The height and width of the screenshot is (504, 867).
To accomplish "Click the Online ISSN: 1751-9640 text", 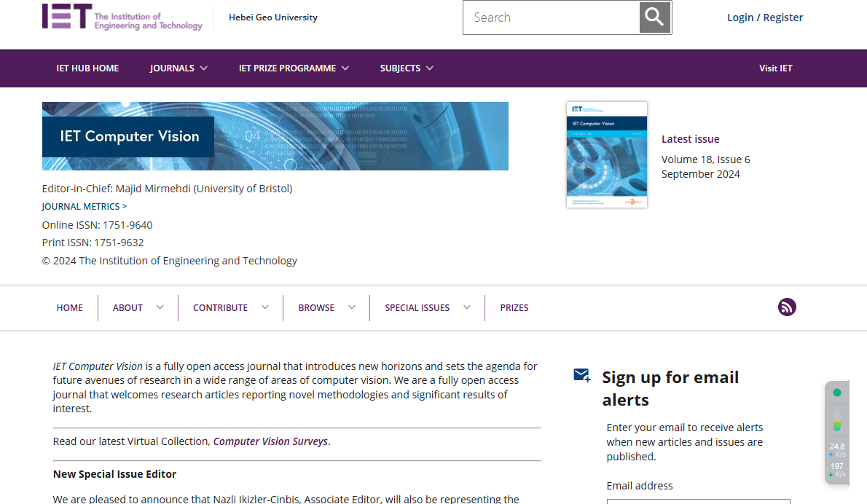I will pos(98,225).
